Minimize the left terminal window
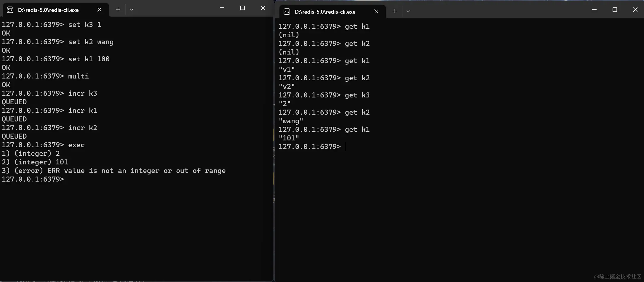This screenshot has width=644, height=282. click(222, 8)
